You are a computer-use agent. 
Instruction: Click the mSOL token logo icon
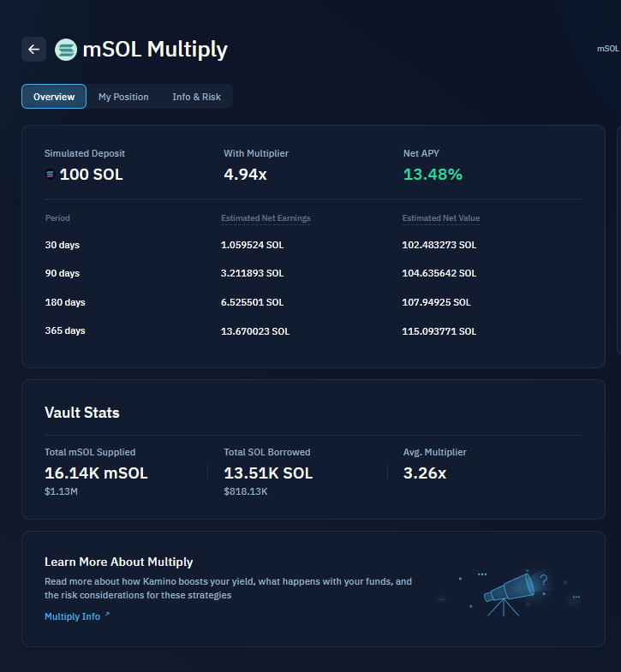[x=66, y=50]
